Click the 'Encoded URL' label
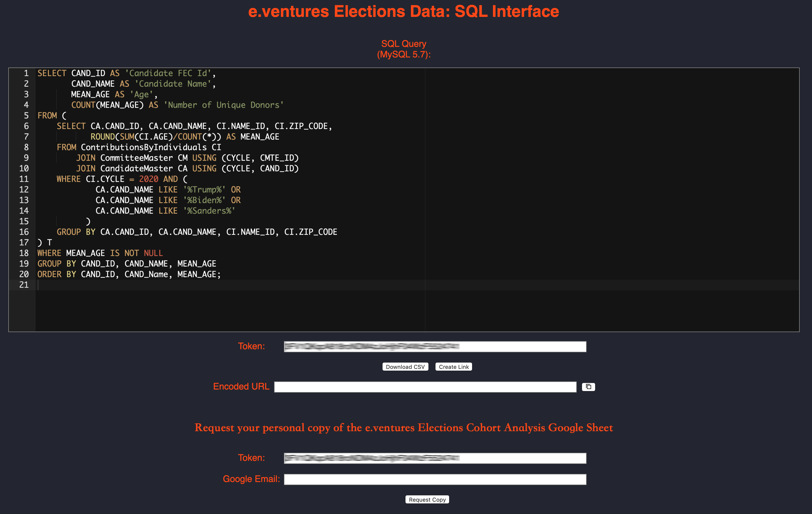 pos(241,387)
